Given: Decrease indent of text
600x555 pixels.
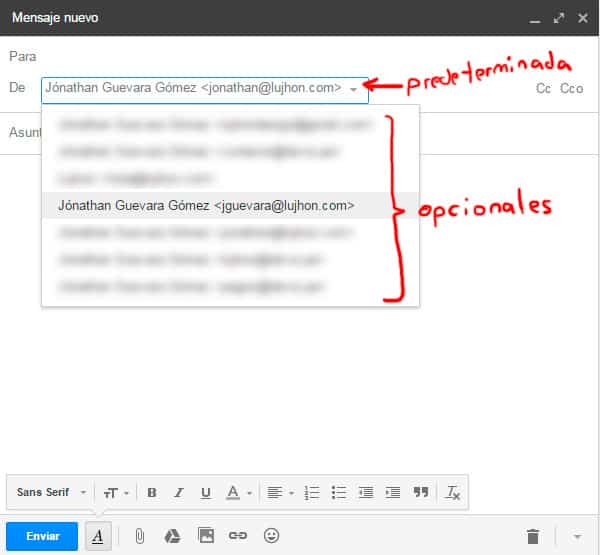Looking at the screenshot, I should tap(366, 493).
